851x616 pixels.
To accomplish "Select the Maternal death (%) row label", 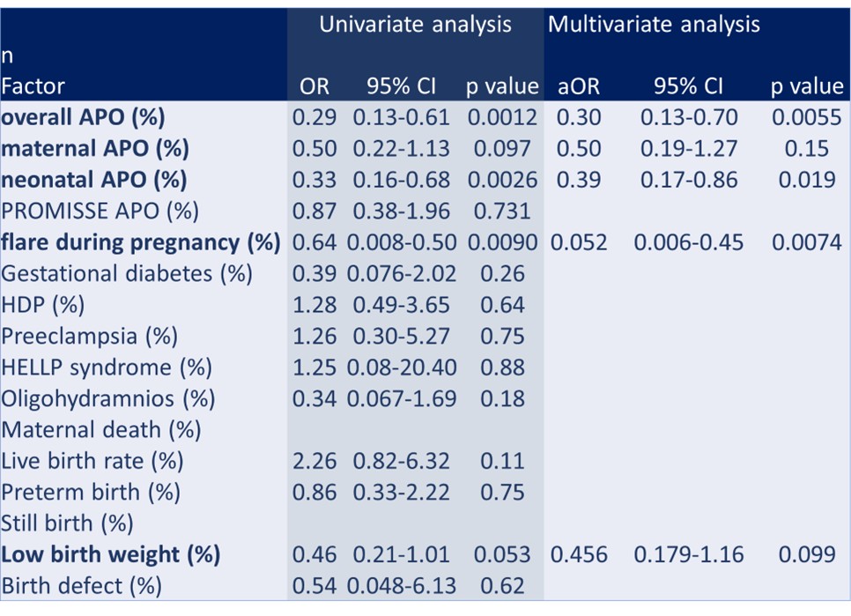I will point(101,429).
